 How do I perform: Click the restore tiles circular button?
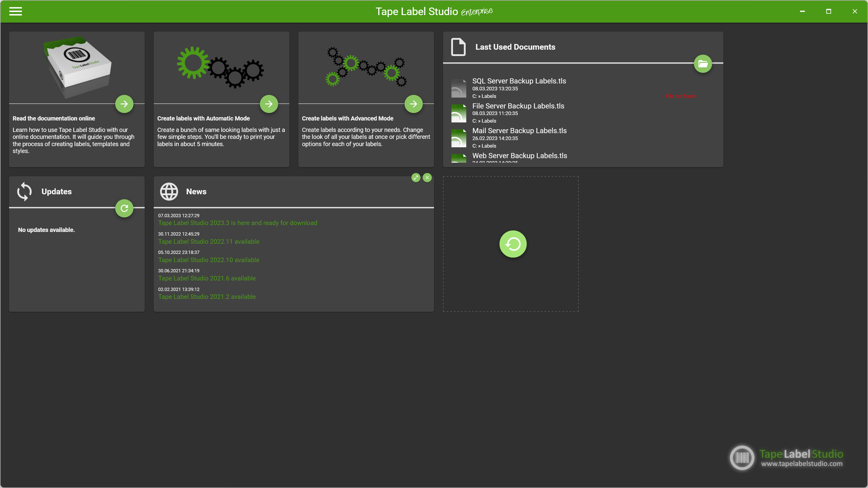513,244
